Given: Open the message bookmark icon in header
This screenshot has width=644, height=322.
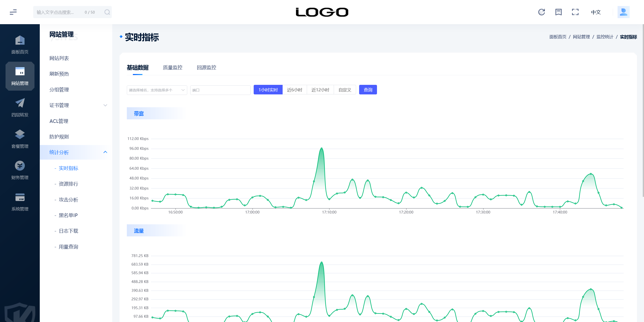Looking at the screenshot, I should [x=558, y=12].
